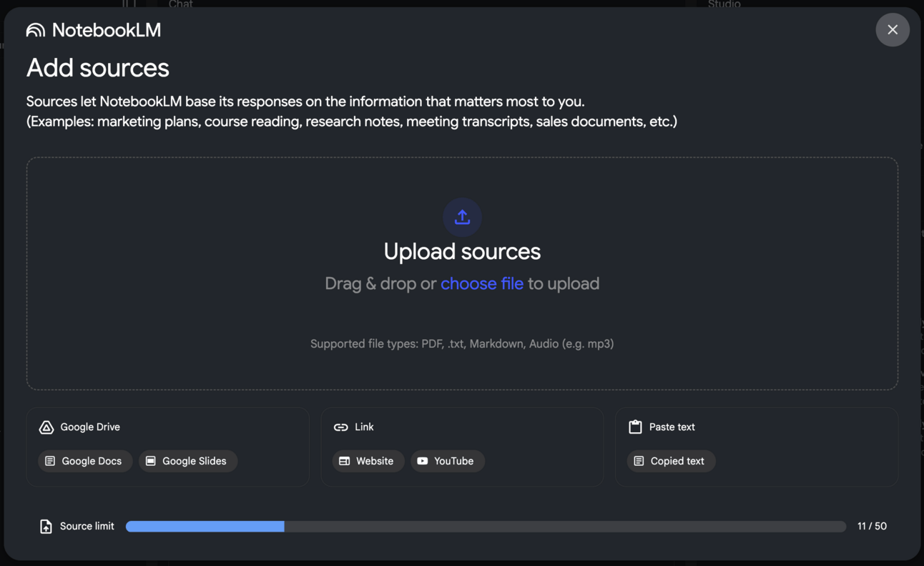Switch to the Chat tab behind dialog

tap(181, 4)
